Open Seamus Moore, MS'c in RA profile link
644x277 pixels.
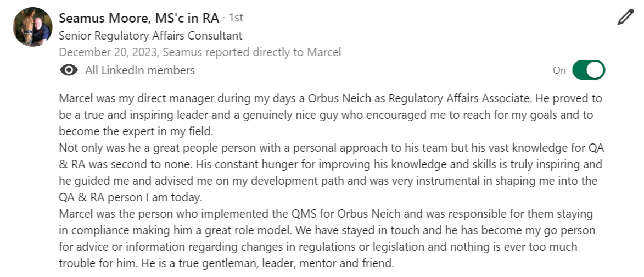tap(139, 18)
